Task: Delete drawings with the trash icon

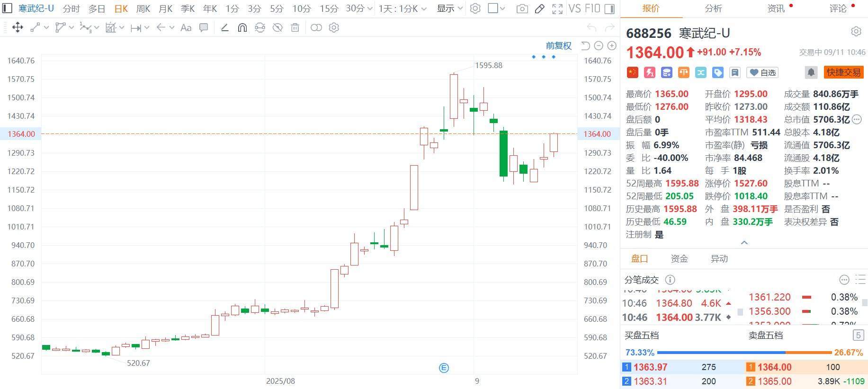Action: [x=295, y=27]
